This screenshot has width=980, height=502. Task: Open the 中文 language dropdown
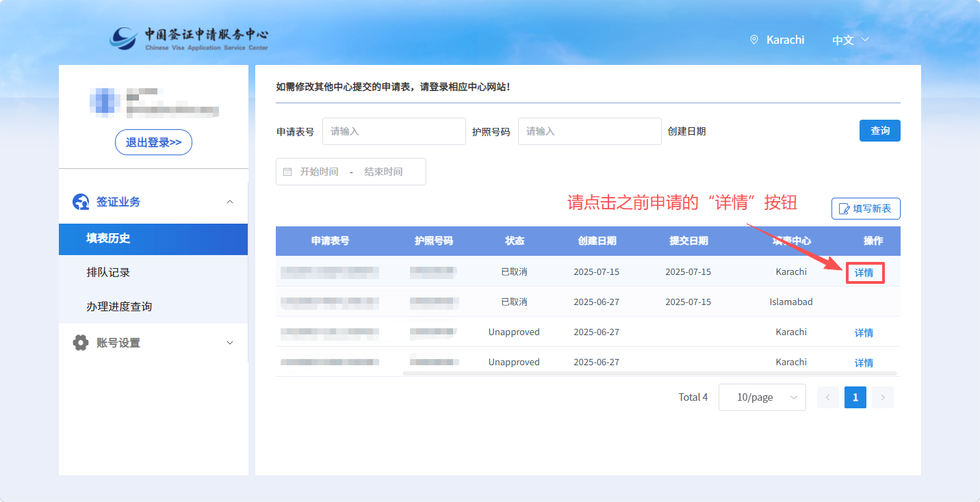pyautogui.click(x=850, y=40)
